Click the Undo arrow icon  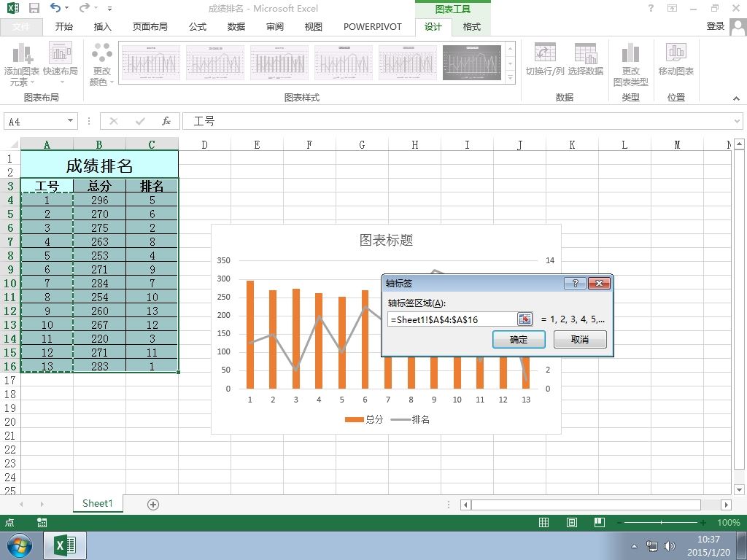tap(55, 7)
